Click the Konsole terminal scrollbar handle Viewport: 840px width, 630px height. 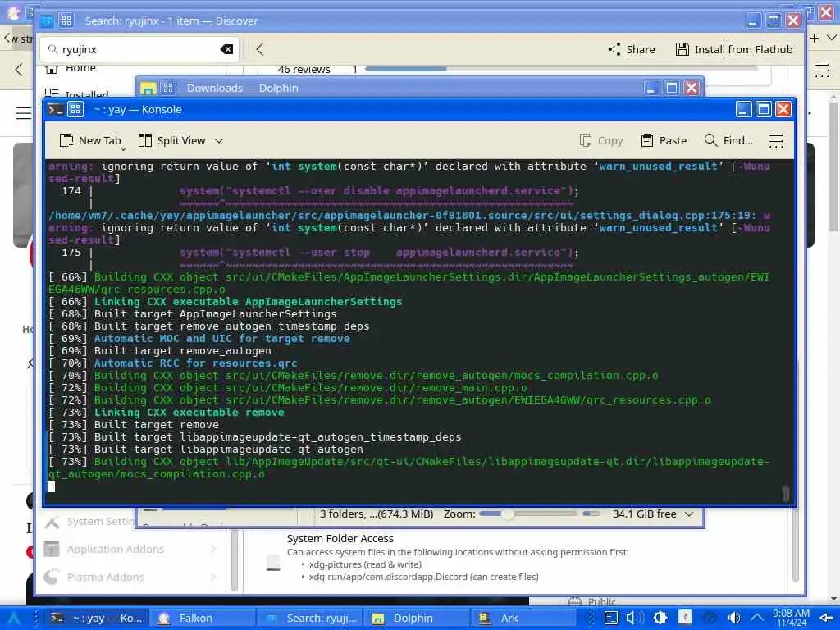785,493
